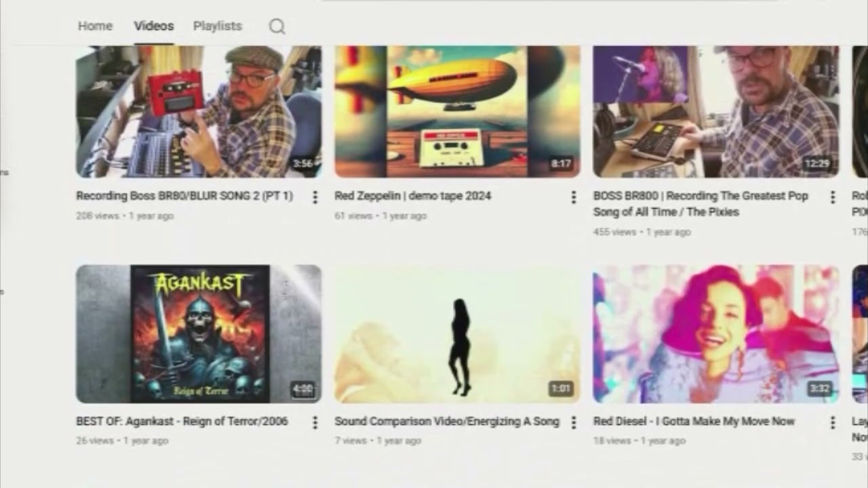Viewport: 868px width, 488px height.
Task: Click the '208 views • 1 year ago' text
Action: (x=125, y=216)
